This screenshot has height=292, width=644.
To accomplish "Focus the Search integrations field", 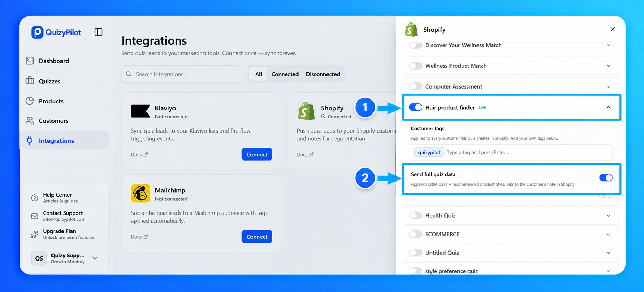I will click(181, 74).
